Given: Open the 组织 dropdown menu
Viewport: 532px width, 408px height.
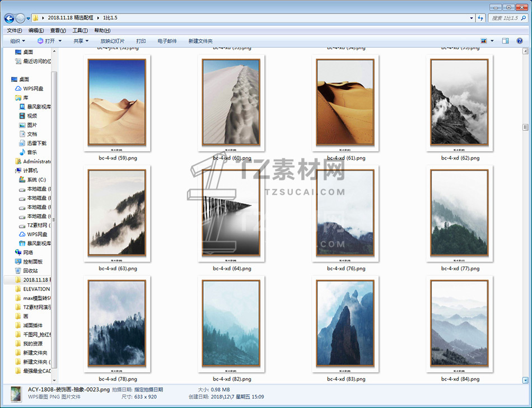Looking at the screenshot, I should [18, 41].
